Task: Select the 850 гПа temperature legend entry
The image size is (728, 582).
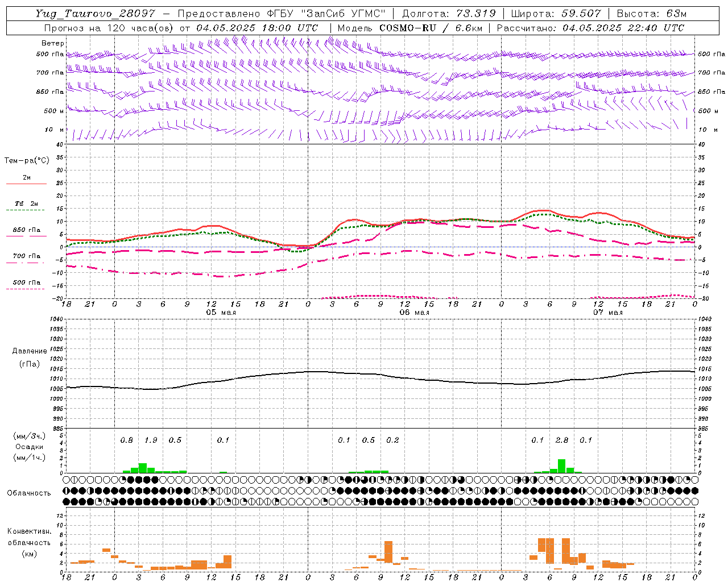Action: click(x=27, y=230)
